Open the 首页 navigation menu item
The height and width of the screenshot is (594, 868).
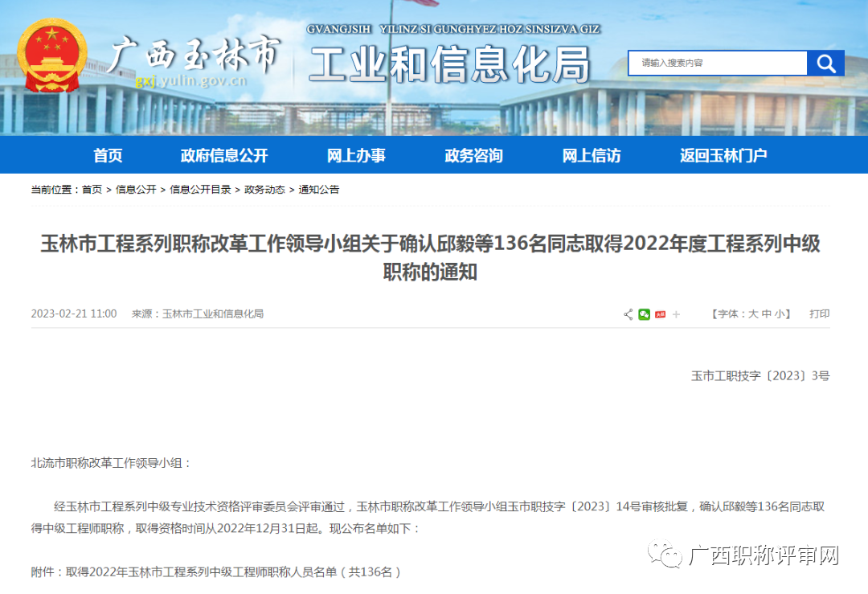108,156
